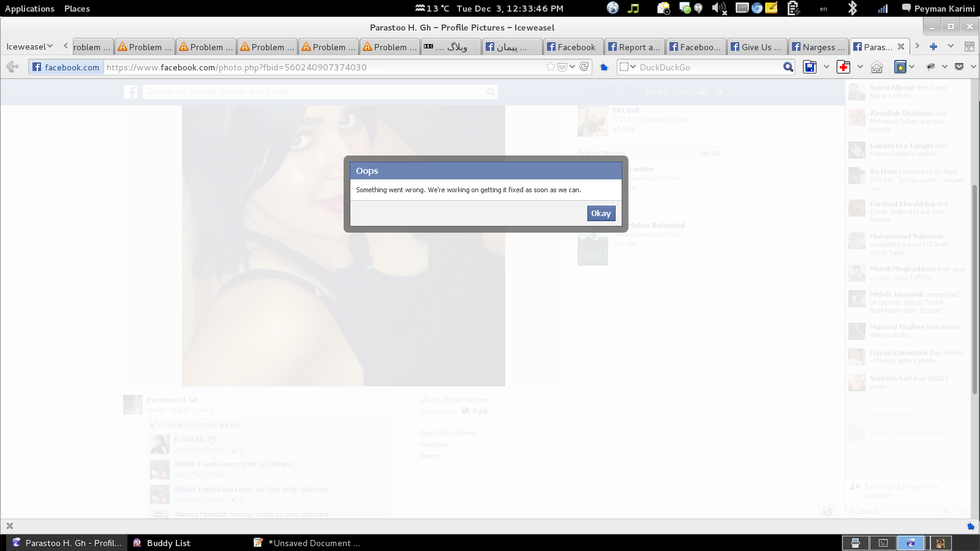Click the magnifier search button
Viewport: 980px width, 551px height.
point(788,67)
